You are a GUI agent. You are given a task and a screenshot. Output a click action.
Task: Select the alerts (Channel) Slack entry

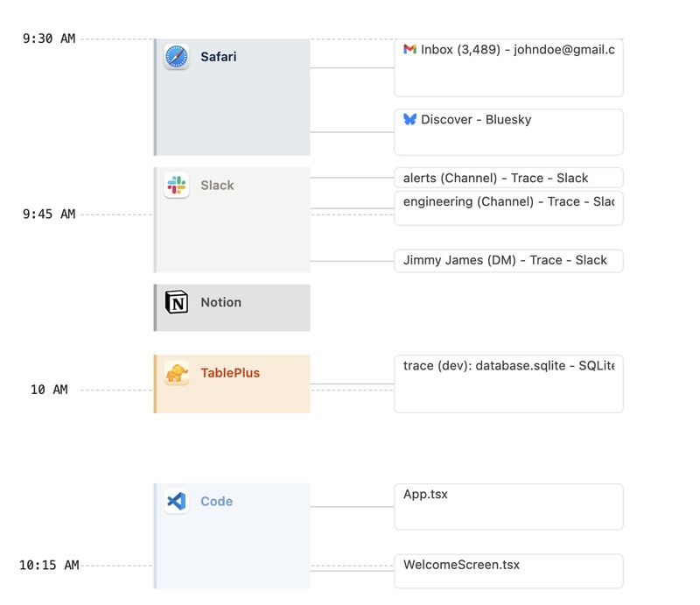point(508,178)
